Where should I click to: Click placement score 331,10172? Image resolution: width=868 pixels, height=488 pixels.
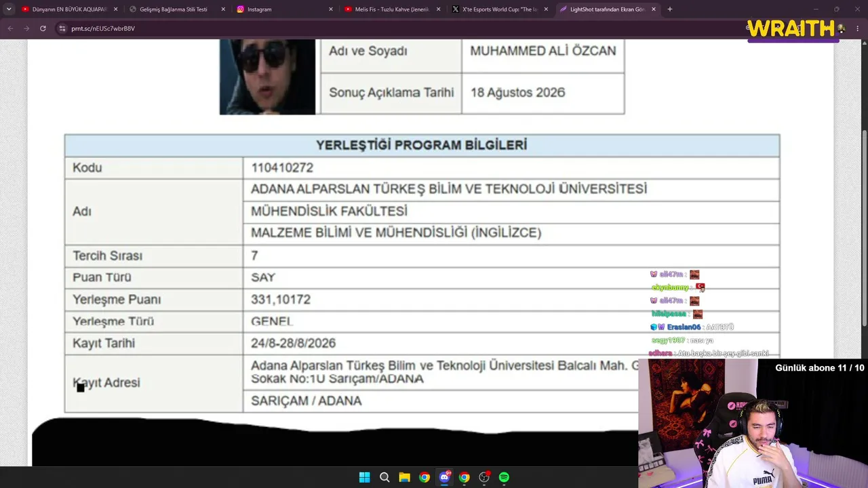[x=281, y=299]
